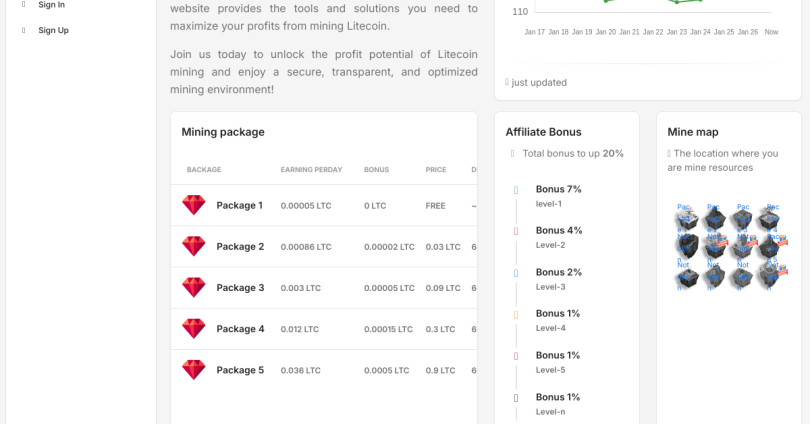Click the icon before 'The location where you'

669,153
